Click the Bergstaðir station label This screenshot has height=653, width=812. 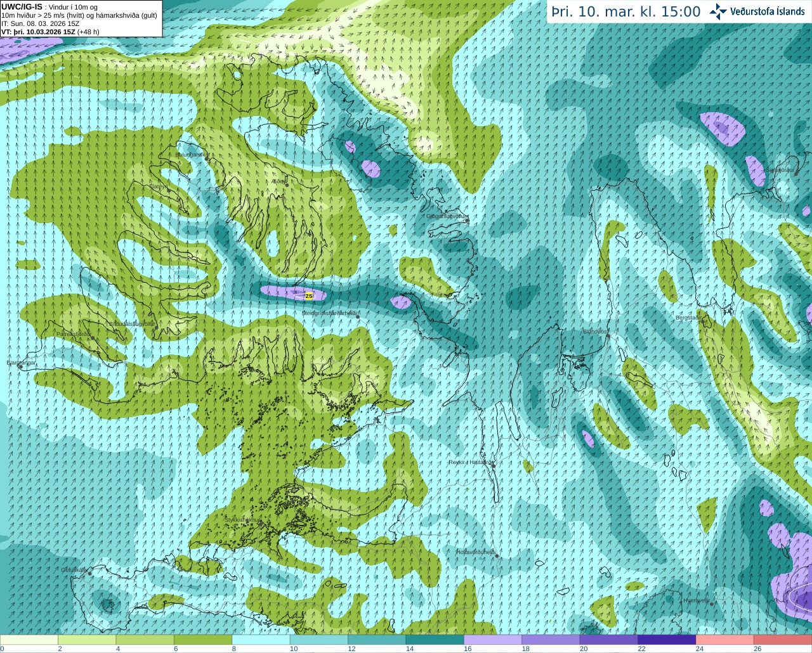coord(689,318)
